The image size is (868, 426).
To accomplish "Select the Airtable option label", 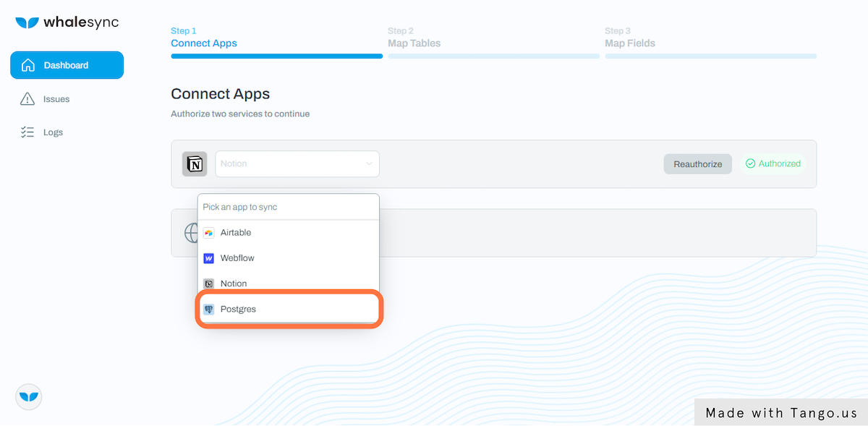I will point(236,233).
